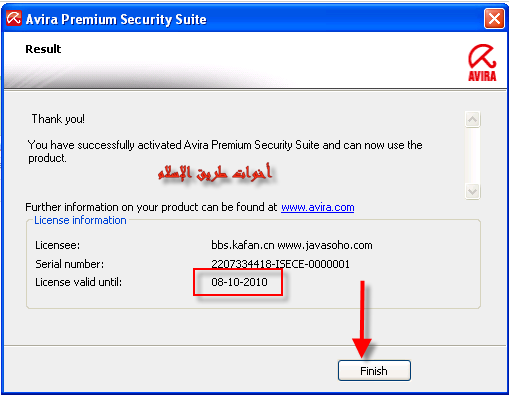Click the license valid date 08-10-2010
509x396 pixels.
(239, 282)
